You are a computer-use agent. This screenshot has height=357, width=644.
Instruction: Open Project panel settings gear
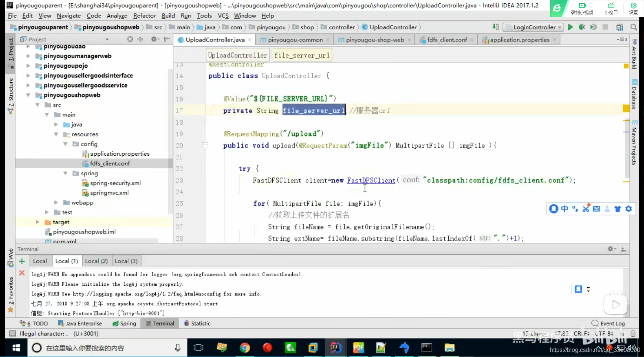(x=155, y=39)
